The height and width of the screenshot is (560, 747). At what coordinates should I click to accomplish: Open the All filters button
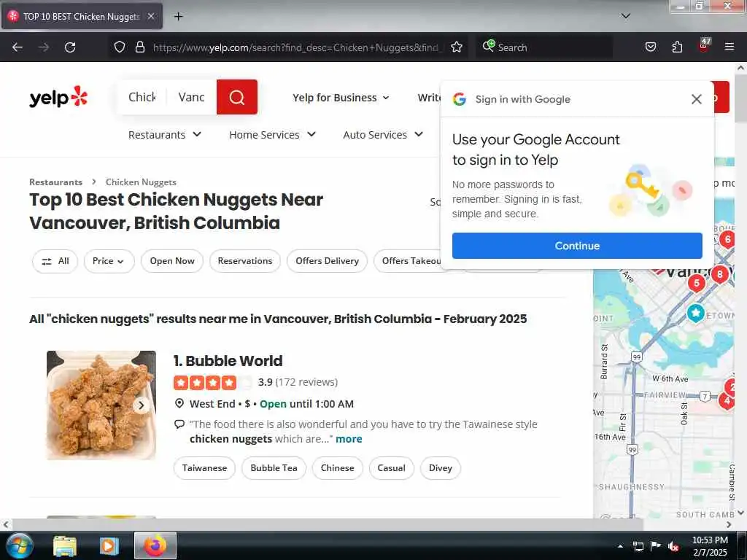(x=55, y=261)
